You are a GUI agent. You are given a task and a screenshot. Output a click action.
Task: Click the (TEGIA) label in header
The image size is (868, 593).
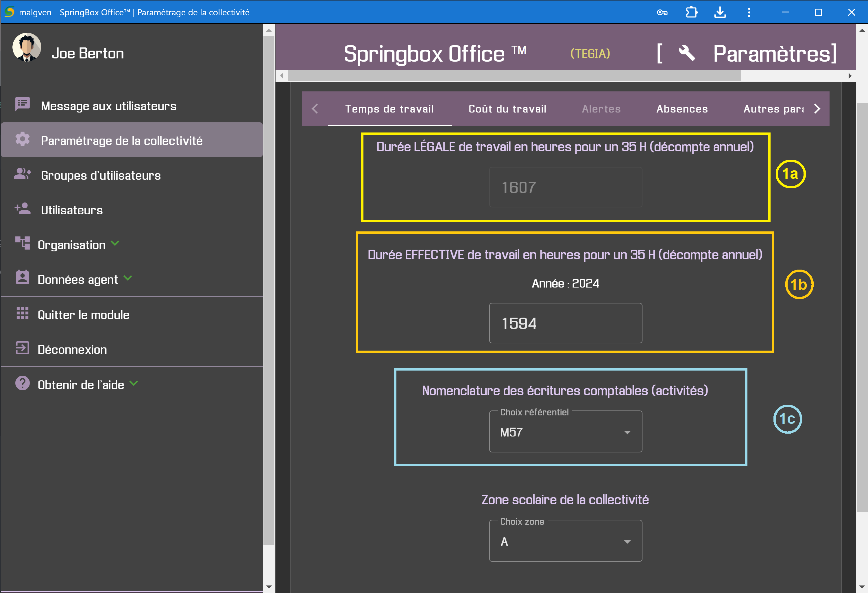point(590,54)
